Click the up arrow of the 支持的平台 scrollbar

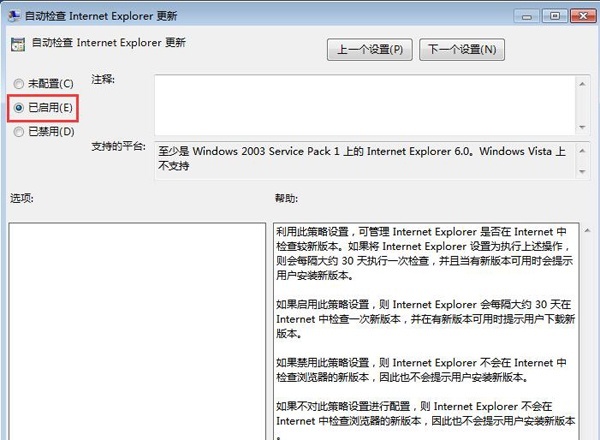point(582,151)
